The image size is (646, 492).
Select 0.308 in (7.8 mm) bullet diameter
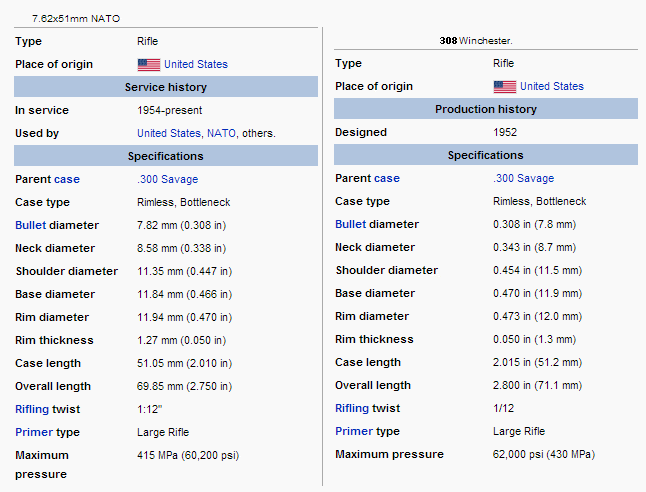pos(535,224)
